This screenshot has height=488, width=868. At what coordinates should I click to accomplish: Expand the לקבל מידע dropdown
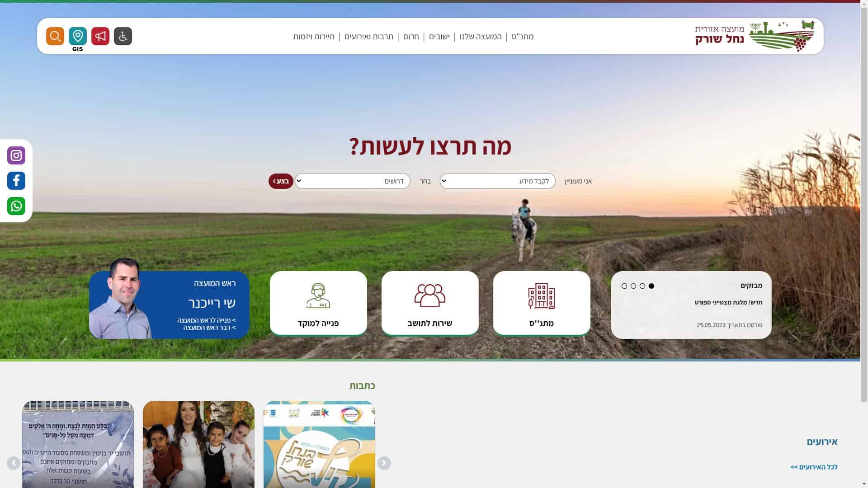click(498, 181)
